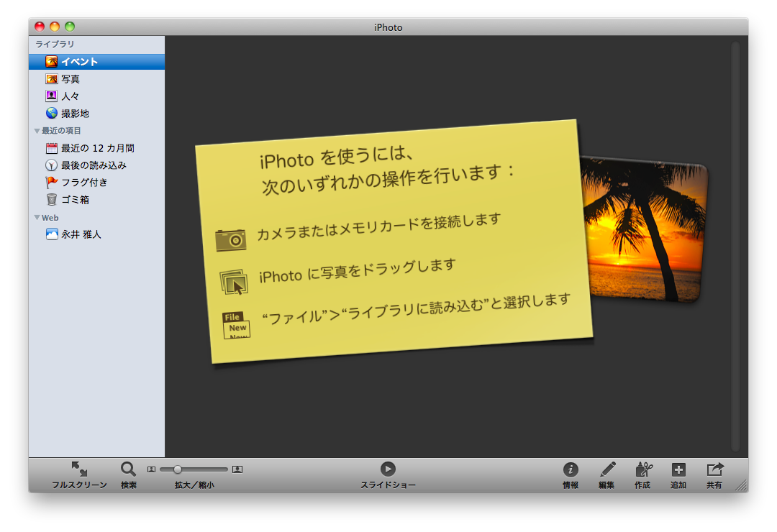Open the 検索 magnifier tool
777x532 pixels.
click(128, 475)
